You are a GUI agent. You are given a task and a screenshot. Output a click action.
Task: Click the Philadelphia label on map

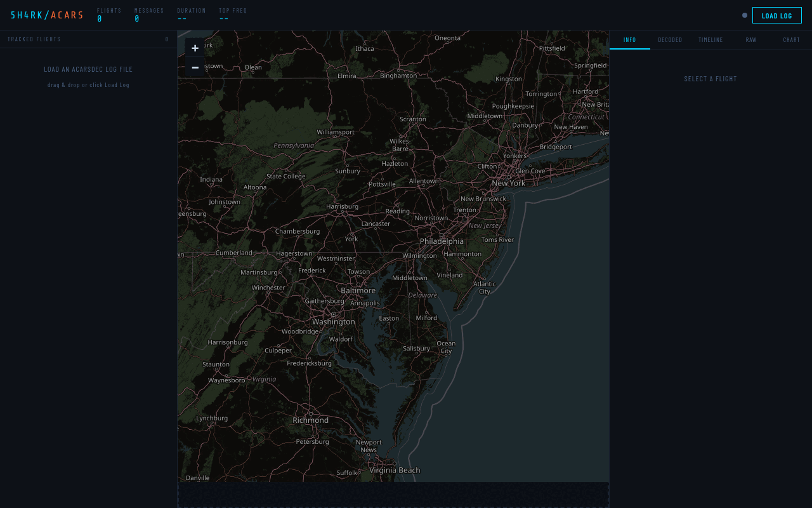(x=442, y=241)
